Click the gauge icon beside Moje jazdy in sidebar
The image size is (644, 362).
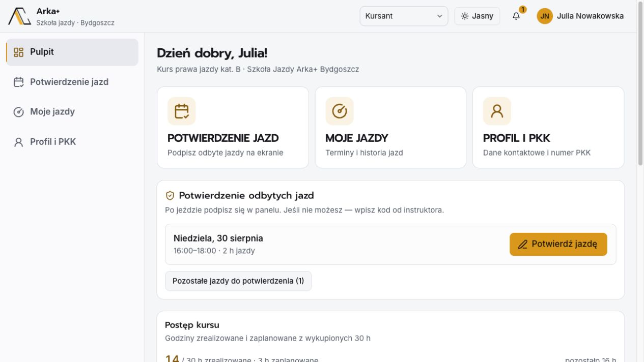coord(19,112)
